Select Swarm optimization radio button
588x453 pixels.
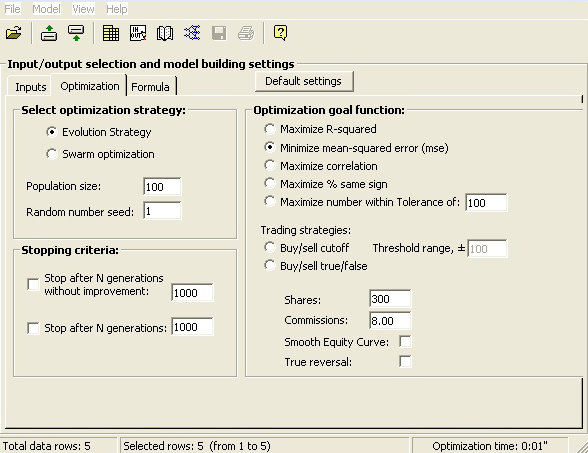52,154
